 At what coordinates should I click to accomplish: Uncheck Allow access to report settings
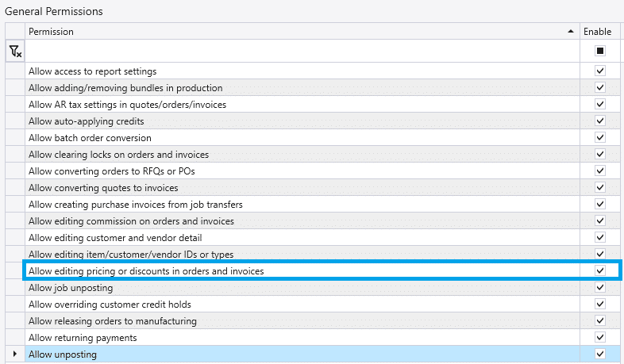(x=600, y=71)
